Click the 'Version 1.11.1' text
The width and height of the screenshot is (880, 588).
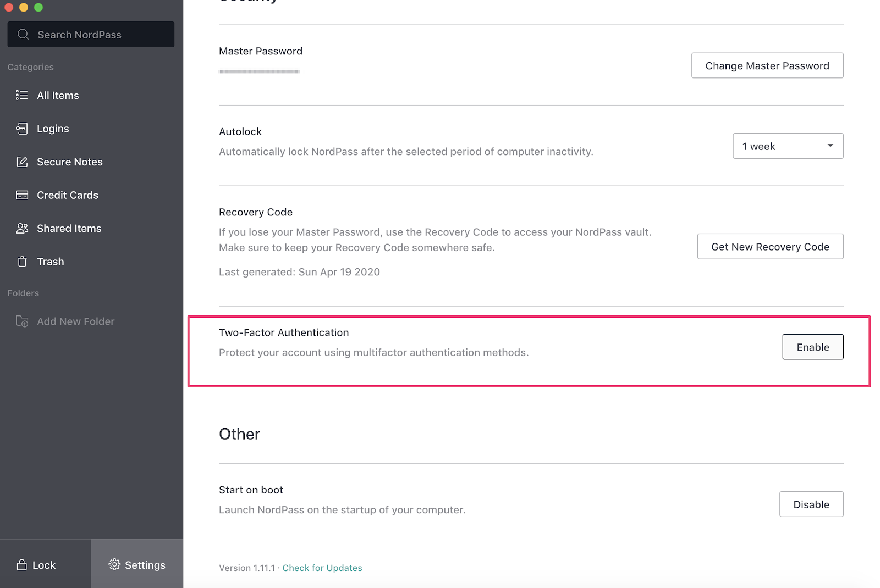point(247,568)
